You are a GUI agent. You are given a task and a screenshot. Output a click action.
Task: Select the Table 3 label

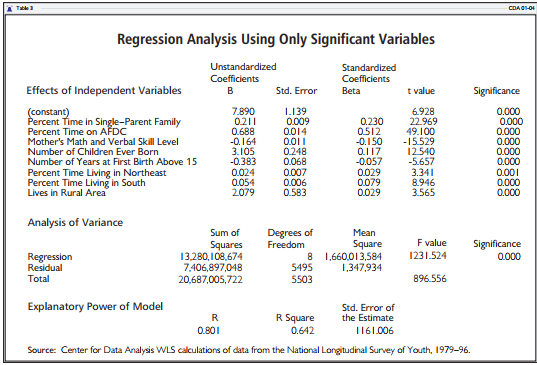coord(24,8)
